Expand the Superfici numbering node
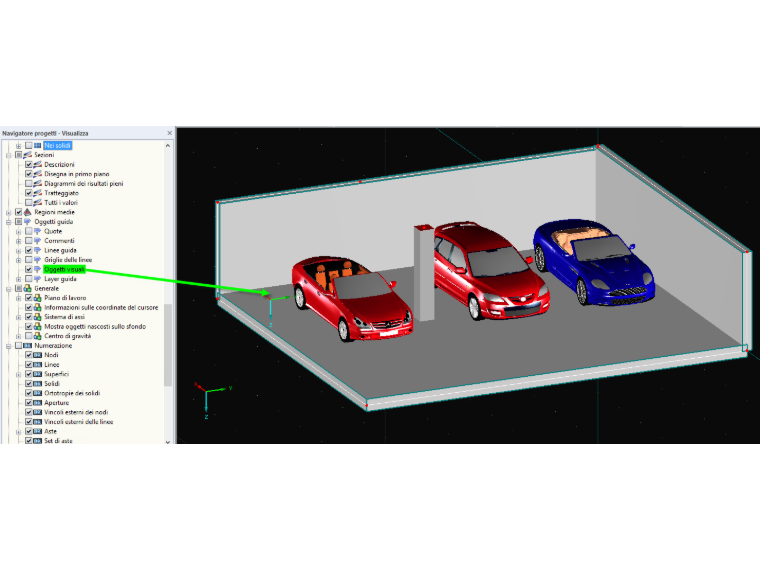This screenshot has width=760, height=570. coord(18,374)
